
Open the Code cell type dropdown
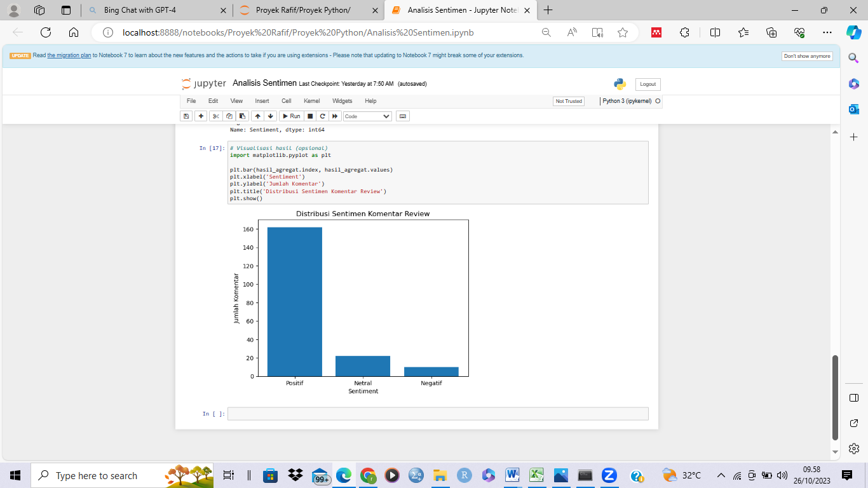367,116
